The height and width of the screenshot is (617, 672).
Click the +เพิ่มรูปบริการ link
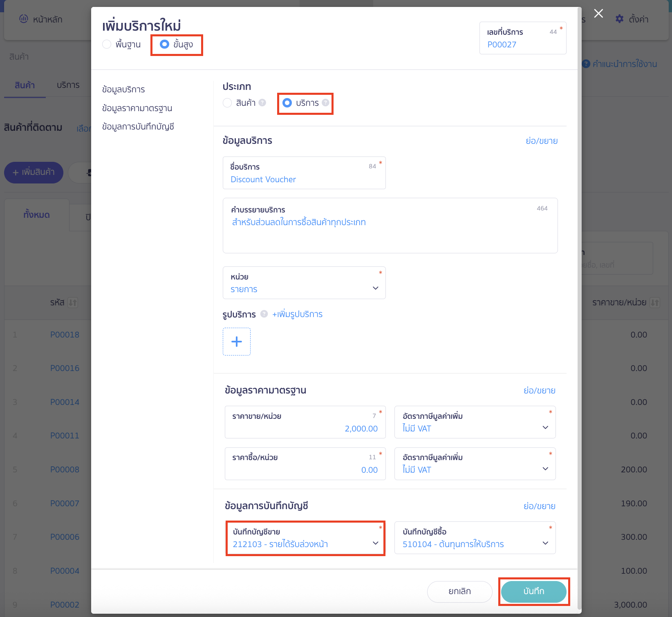click(297, 314)
